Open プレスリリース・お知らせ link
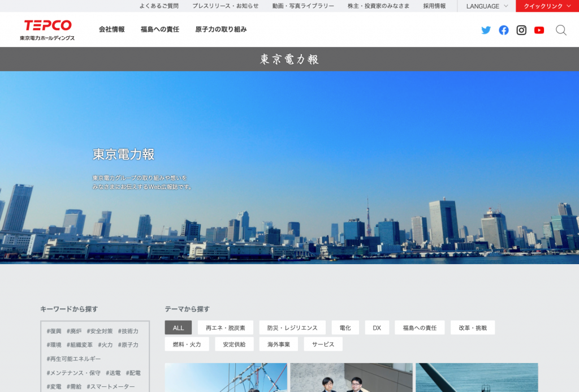This screenshot has width=579, height=392. (x=225, y=6)
